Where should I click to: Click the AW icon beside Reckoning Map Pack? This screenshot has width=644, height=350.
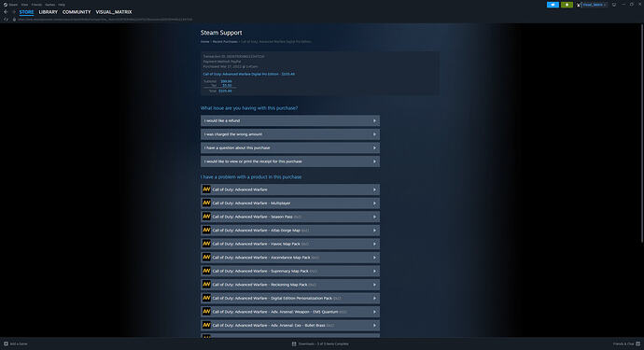206,285
